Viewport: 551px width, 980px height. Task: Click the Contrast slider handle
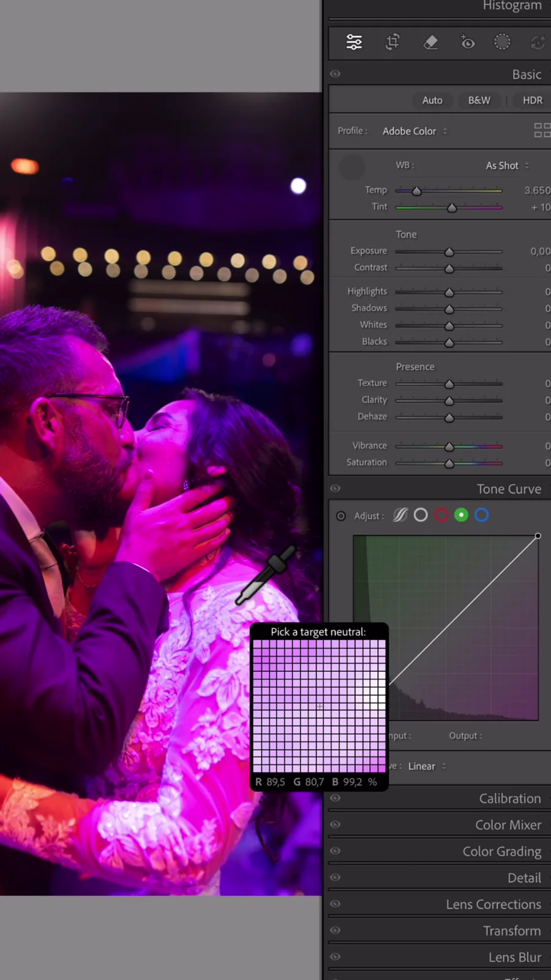pyautogui.click(x=449, y=268)
